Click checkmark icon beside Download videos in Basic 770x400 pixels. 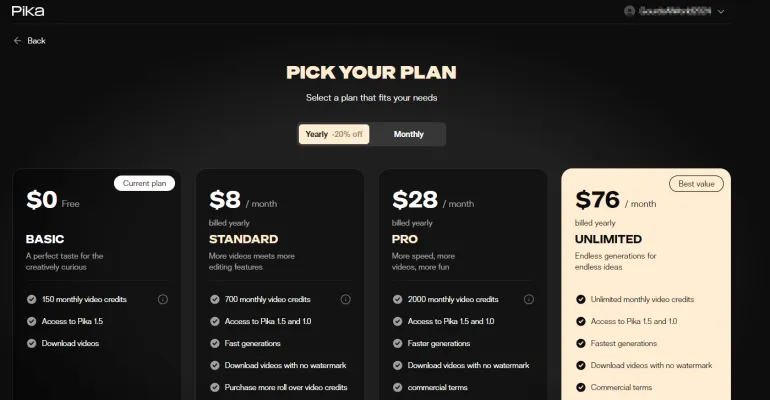point(31,343)
